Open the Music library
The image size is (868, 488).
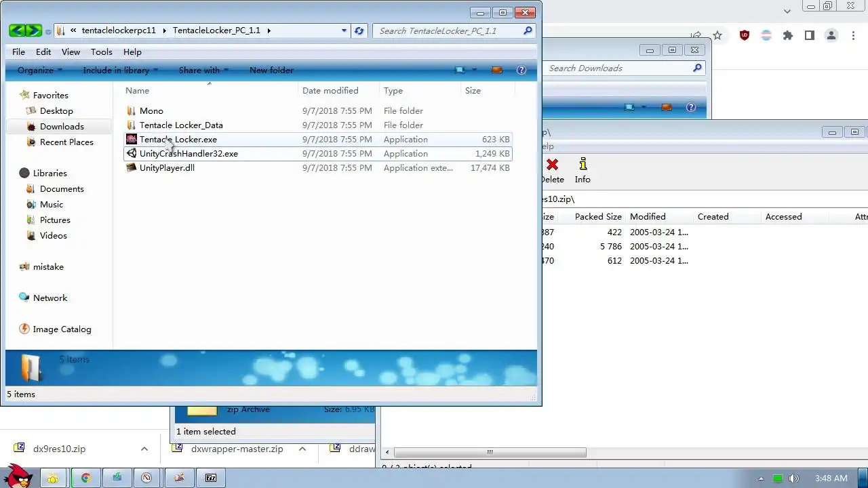(52, 204)
